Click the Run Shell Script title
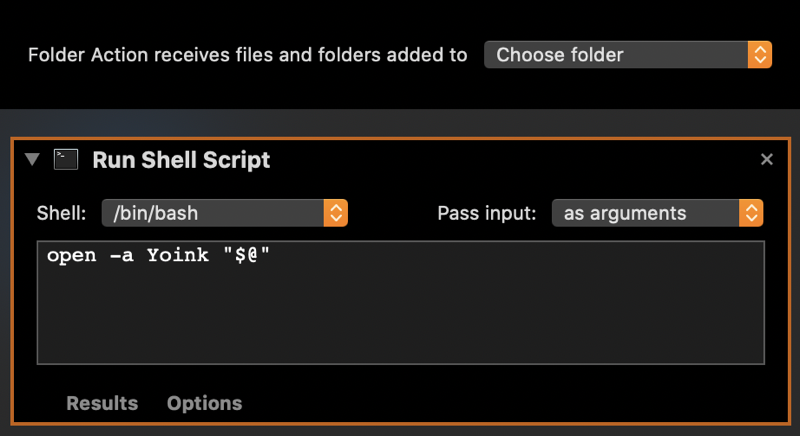This screenshot has width=800, height=436. (x=181, y=160)
